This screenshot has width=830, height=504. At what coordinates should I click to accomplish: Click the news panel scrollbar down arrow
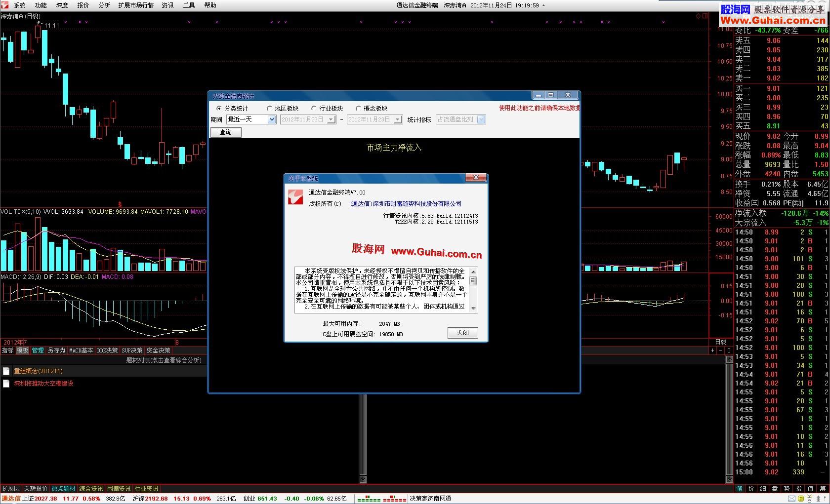point(363,479)
